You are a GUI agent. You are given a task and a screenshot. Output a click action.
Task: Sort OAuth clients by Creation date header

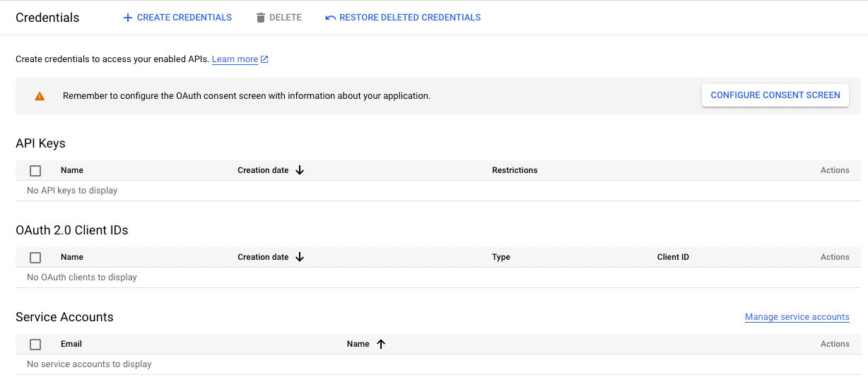[x=263, y=257]
